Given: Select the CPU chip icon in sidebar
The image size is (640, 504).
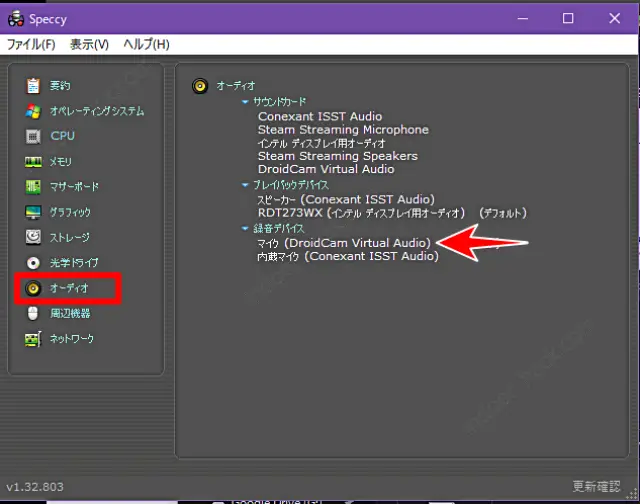Looking at the screenshot, I should pyautogui.click(x=33, y=136).
